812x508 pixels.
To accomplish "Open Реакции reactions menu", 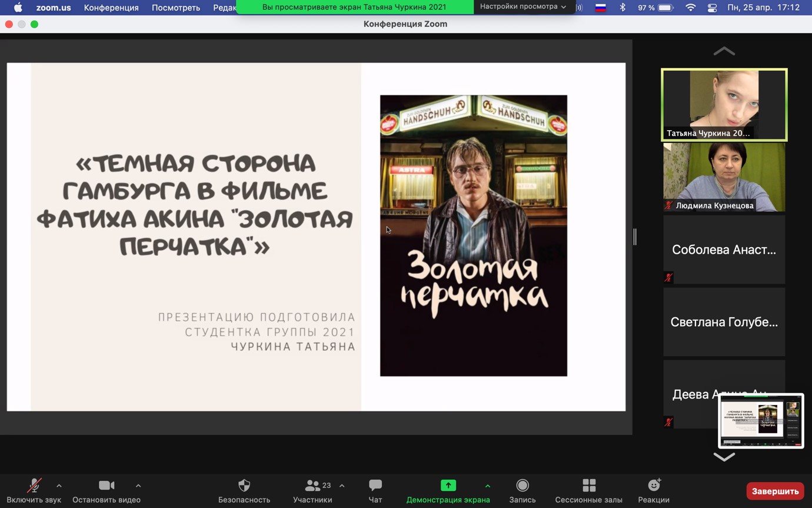I will [654, 491].
